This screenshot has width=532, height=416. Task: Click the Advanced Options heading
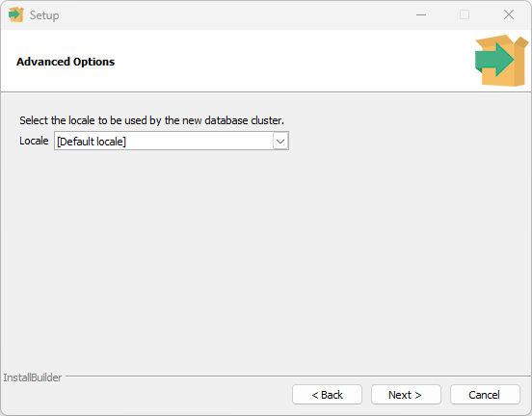[66, 62]
